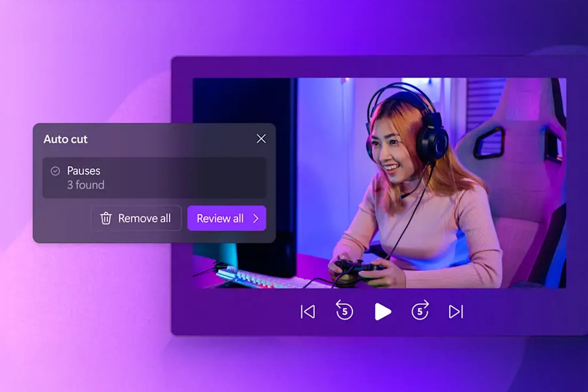Activate the skip-to-end transport control
The width and height of the screenshot is (588, 392).
tap(455, 312)
